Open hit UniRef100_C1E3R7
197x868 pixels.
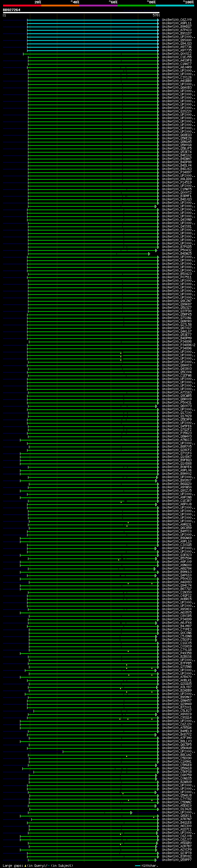(177, 501)
